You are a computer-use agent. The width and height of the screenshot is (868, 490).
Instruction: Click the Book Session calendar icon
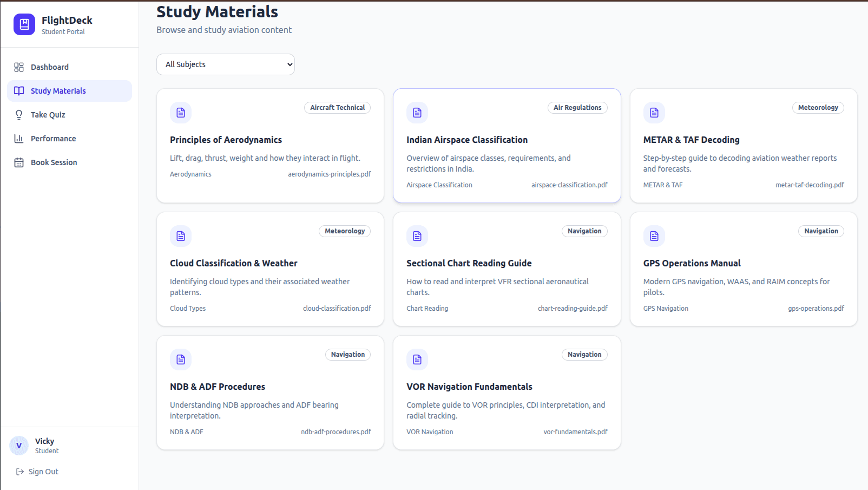19,162
